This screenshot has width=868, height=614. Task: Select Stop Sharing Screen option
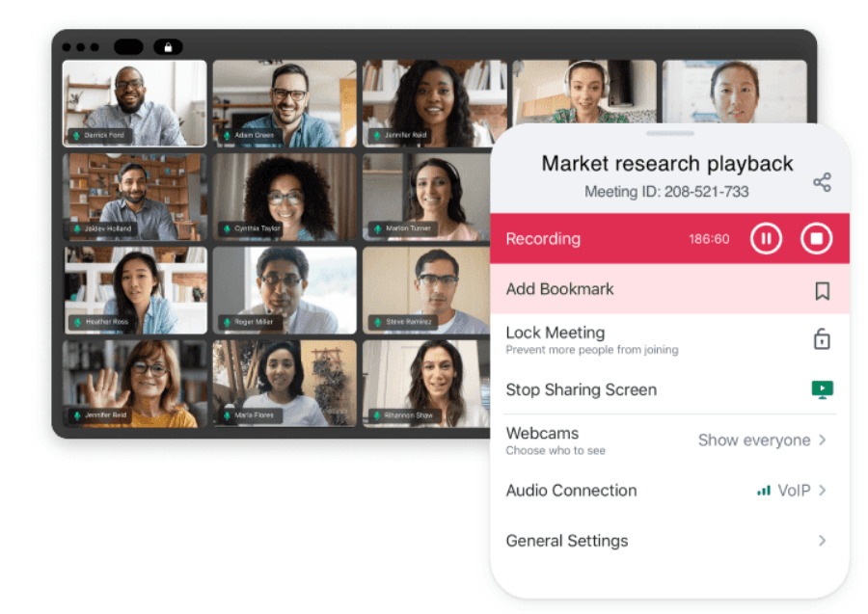(x=582, y=389)
